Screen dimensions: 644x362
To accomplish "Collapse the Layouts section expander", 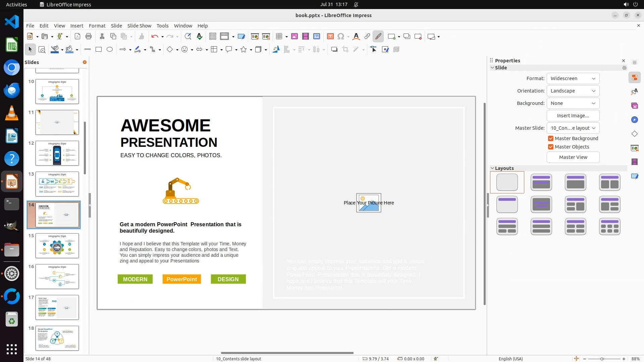I will click(492, 168).
